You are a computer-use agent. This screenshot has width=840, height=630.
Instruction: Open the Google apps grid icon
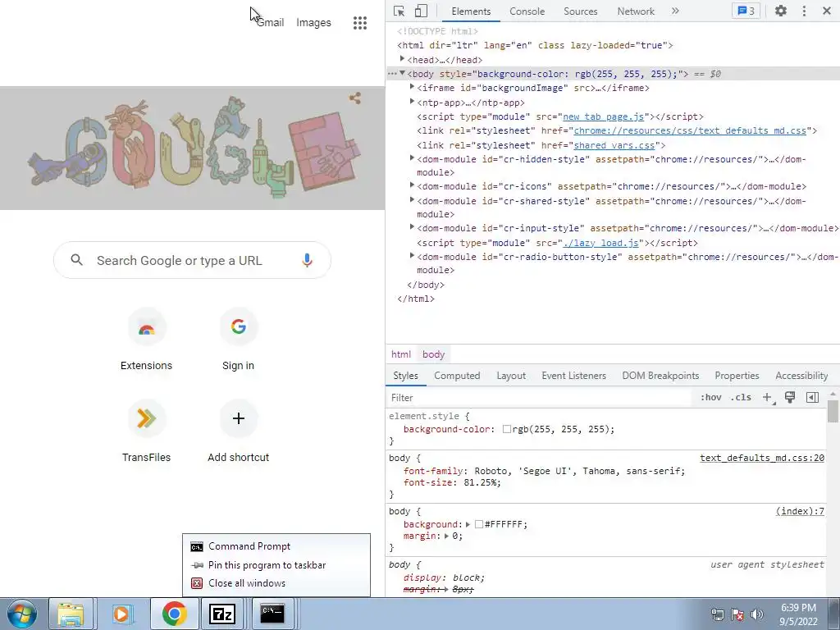tap(360, 22)
